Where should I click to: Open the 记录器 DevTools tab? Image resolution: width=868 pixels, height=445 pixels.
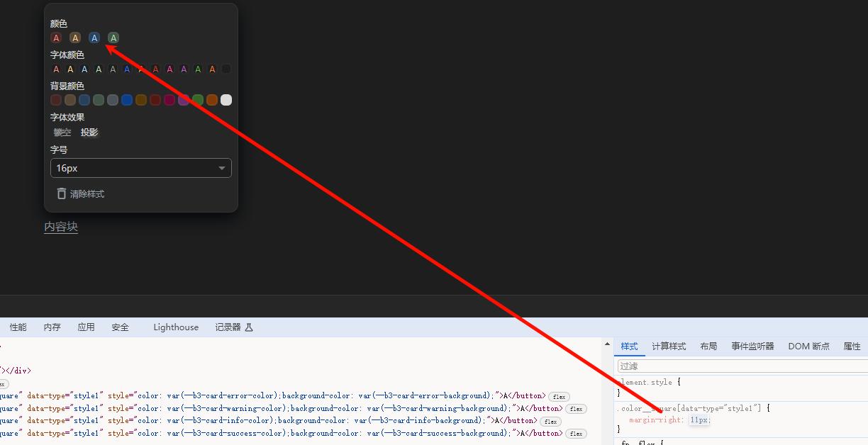[x=228, y=327]
